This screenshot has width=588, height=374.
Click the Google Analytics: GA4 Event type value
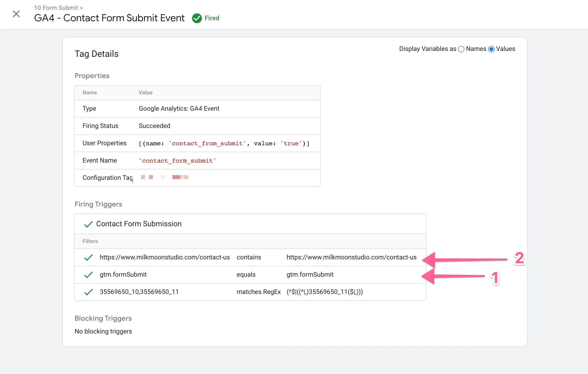tap(179, 108)
